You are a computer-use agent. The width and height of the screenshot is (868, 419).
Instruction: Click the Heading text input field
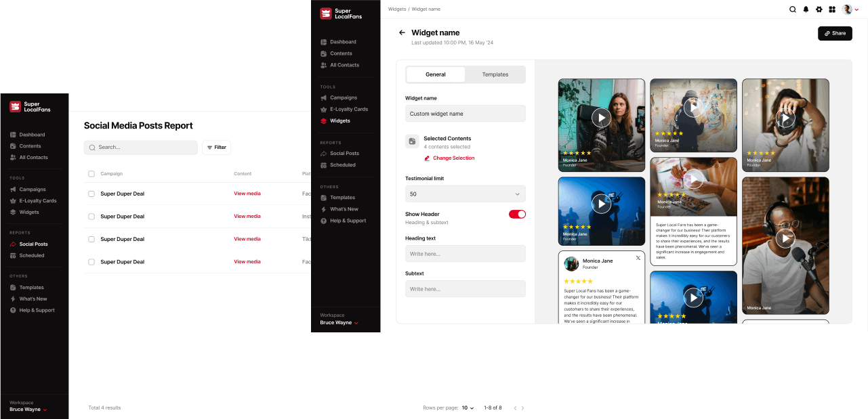465,254
